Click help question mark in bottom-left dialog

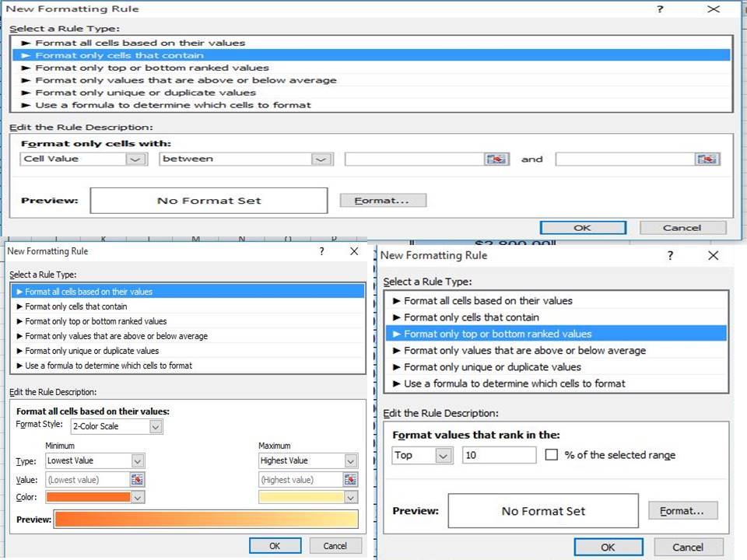tap(321, 251)
